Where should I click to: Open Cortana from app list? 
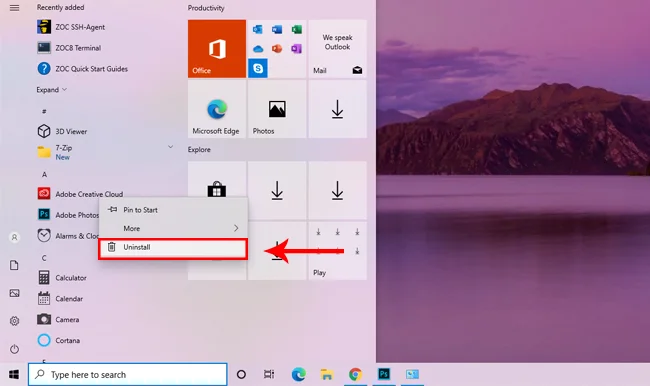point(59,340)
